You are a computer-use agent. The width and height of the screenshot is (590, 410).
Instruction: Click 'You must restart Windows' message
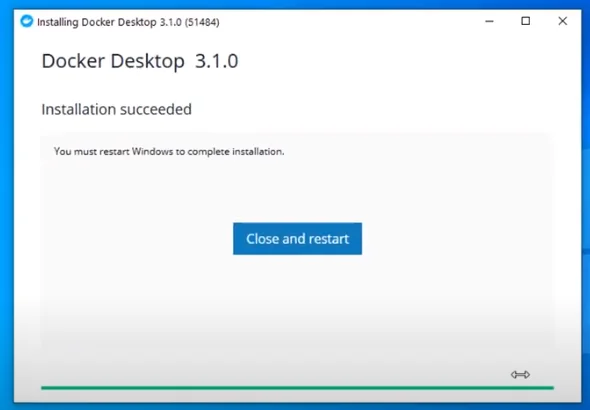coord(169,152)
